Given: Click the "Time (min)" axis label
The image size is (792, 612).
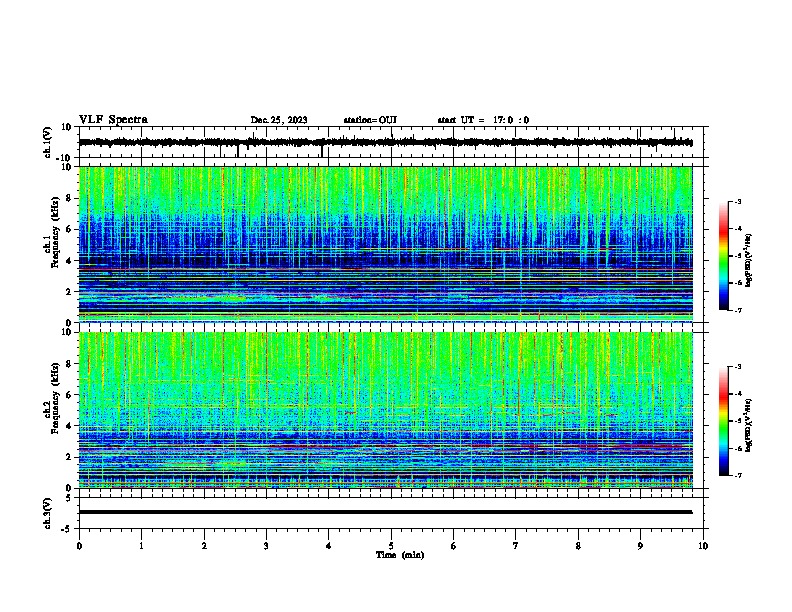Looking at the screenshot, I should pos(400,555).
